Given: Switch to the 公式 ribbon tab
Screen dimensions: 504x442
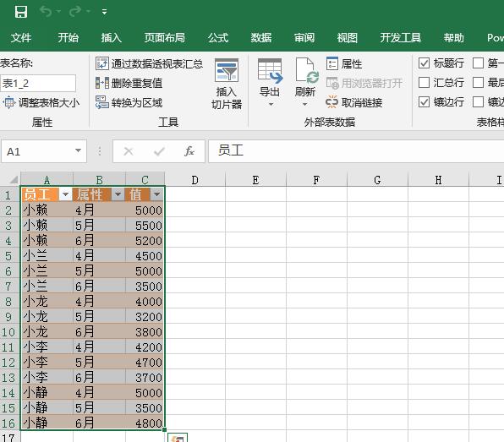Looking at the screenshot, I should [x=218, y=38].
